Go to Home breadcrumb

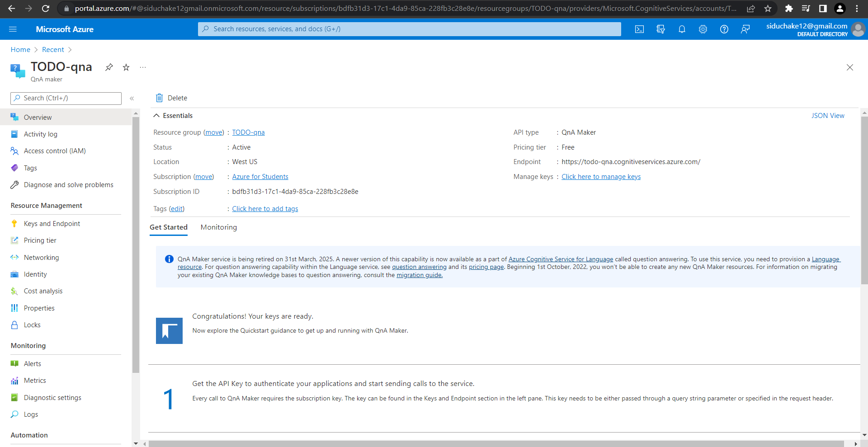(x=20, y=50)
